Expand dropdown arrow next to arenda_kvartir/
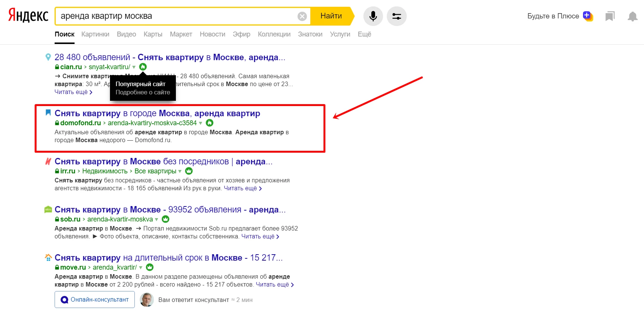Image resolution: width=644 pixels, height=314 pixels. (140, 268)
